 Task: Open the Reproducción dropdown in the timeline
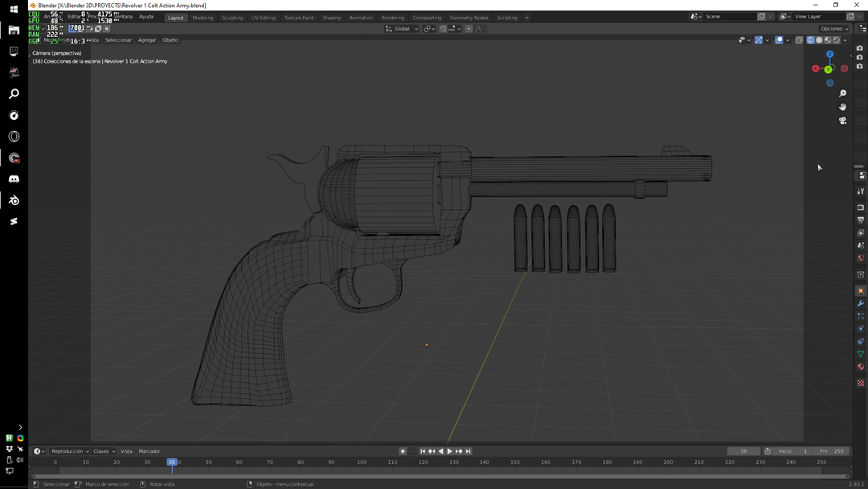tap(67, 451)
